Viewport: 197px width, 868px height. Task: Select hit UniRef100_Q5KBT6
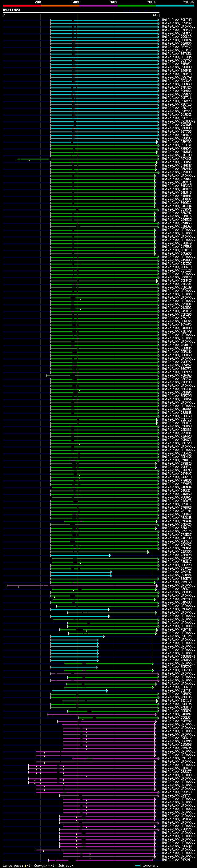[177, 460]
